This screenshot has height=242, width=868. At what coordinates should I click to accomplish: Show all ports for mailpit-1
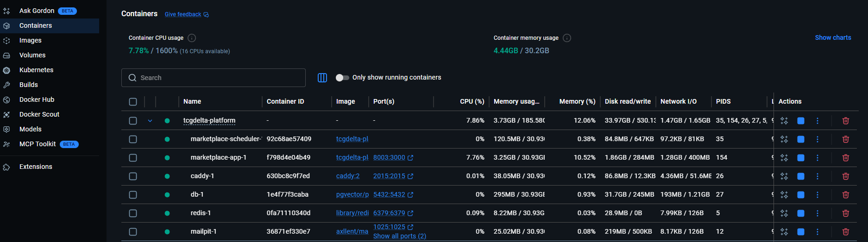pos(400,236)
